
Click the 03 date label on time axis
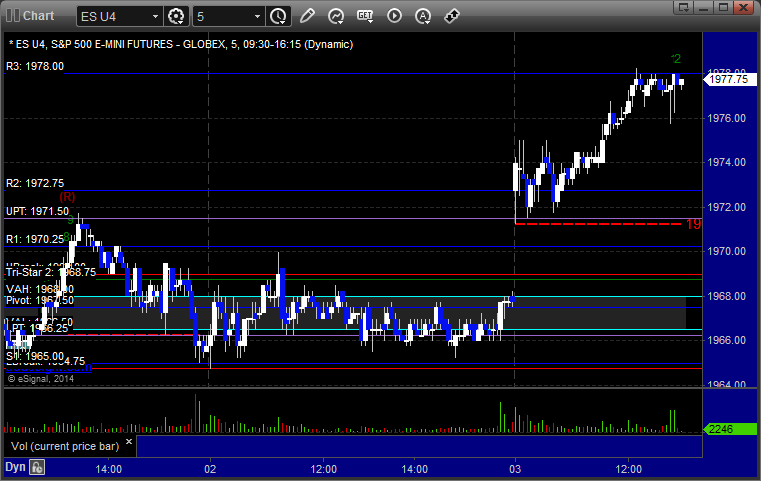tap(515, 469)
